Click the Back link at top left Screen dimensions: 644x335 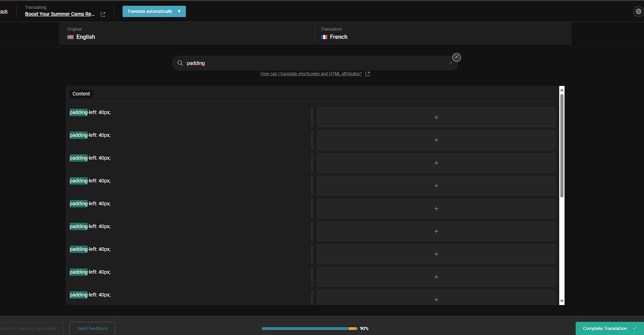pos(4,11)
